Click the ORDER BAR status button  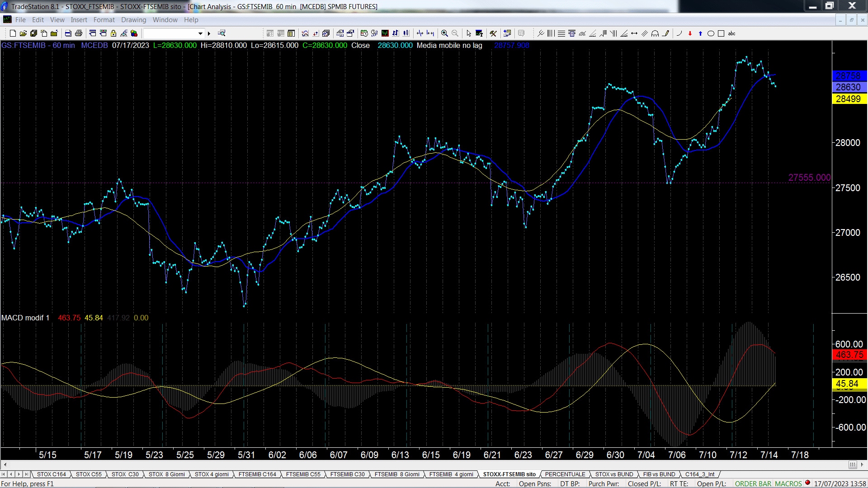click(x=753, y=483)
